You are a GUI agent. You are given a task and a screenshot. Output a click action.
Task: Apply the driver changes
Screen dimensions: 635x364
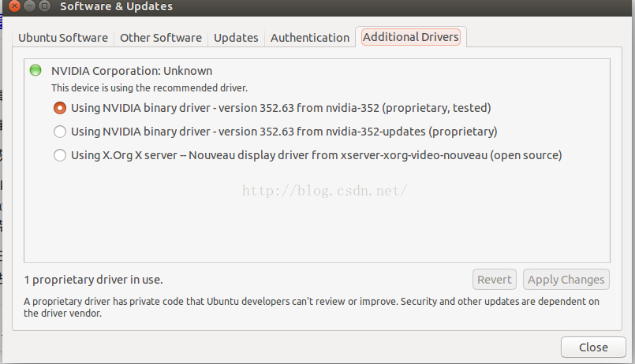click(566, 280)
